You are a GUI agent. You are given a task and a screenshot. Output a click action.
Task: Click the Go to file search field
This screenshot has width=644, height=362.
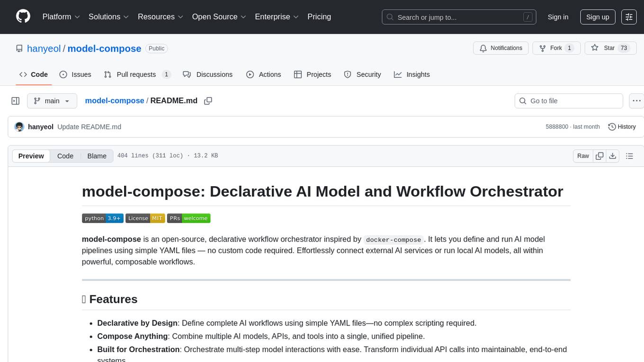(569, 101)
